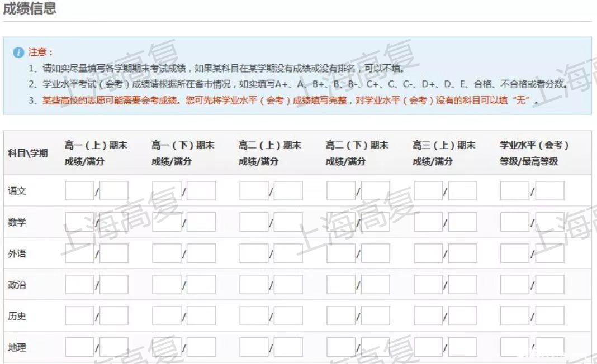This screenshot has height=364, width=597.
Task: Click 语文 高一(上)期末 score input
Action: pos(79,191)
